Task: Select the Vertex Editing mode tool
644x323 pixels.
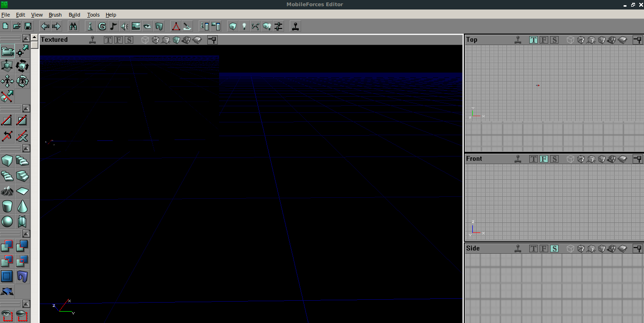Action: (22, 51)
